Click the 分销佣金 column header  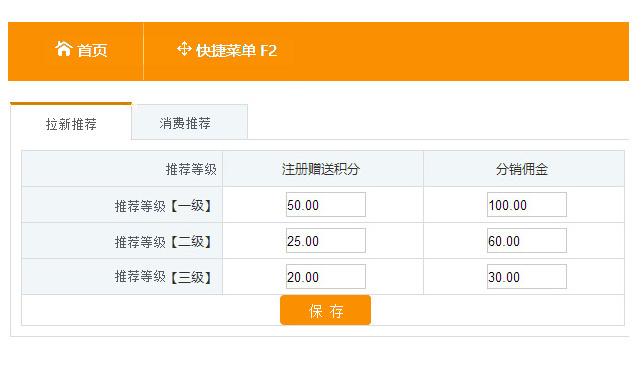[x=522, y=169]
